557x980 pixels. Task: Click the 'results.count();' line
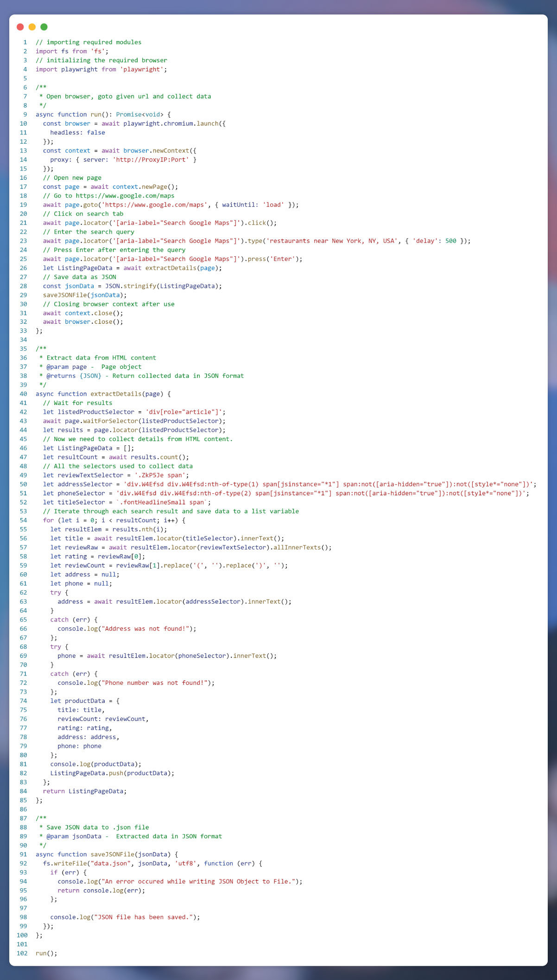[x=116, y=457]
